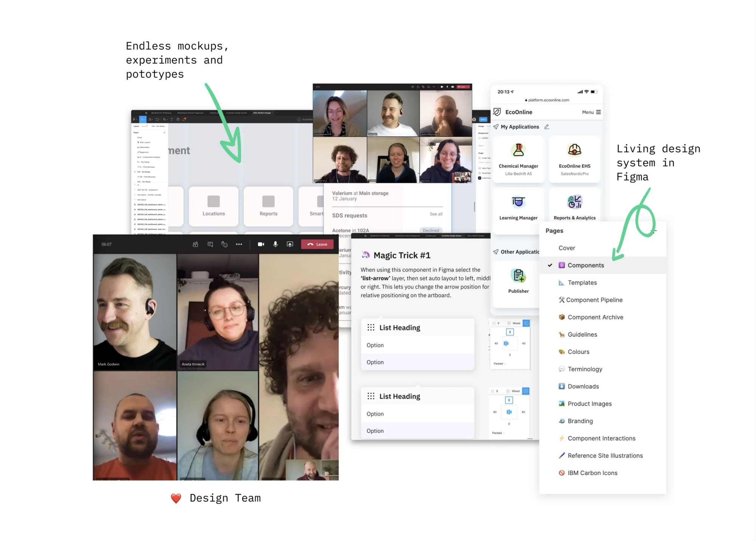Click self-view thumbnail in Teams call corner

312,470
